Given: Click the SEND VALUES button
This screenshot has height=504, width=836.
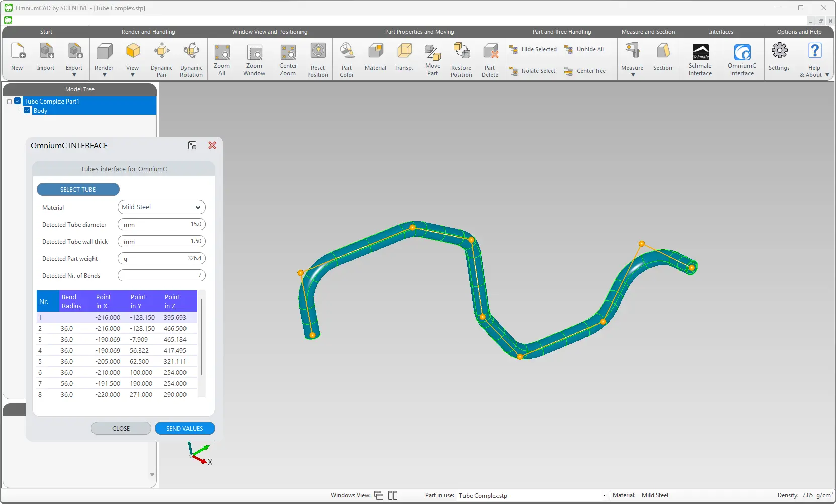Looking at the screenshot, I should (185, 428).
